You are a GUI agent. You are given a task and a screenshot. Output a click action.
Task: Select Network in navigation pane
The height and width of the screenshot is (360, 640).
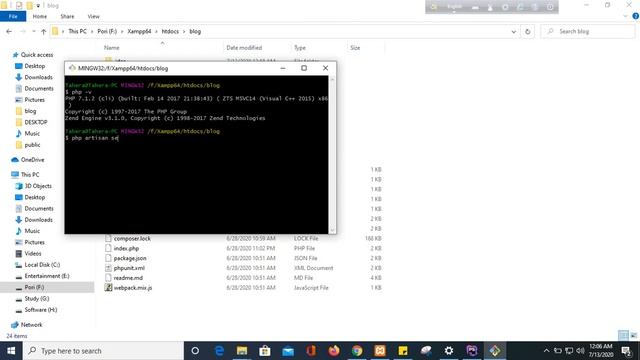(x=27, y=324)
